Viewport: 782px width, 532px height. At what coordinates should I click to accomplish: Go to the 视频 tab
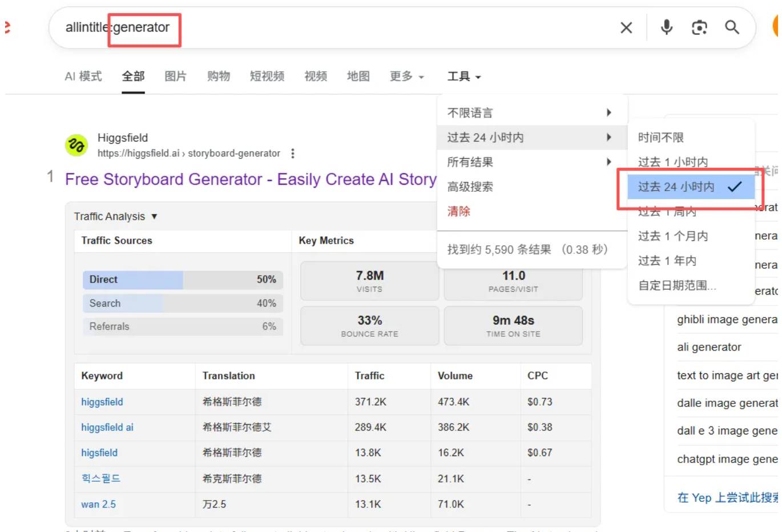tap(316, 76)
